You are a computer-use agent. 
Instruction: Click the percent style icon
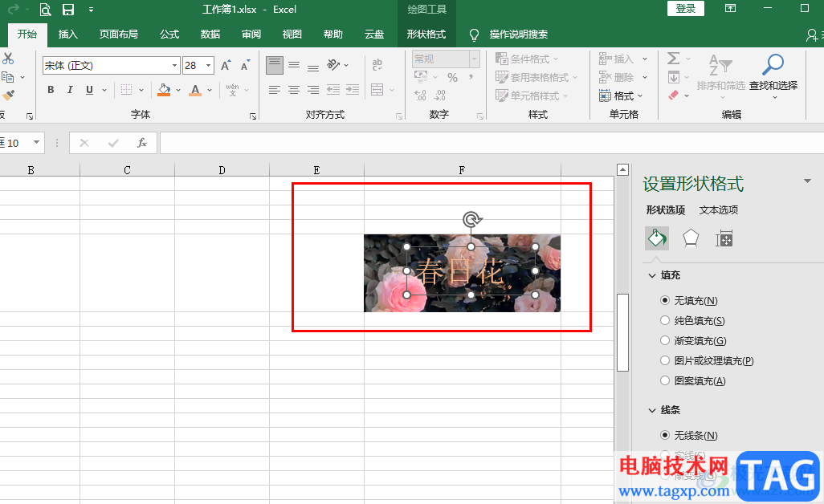452,78
